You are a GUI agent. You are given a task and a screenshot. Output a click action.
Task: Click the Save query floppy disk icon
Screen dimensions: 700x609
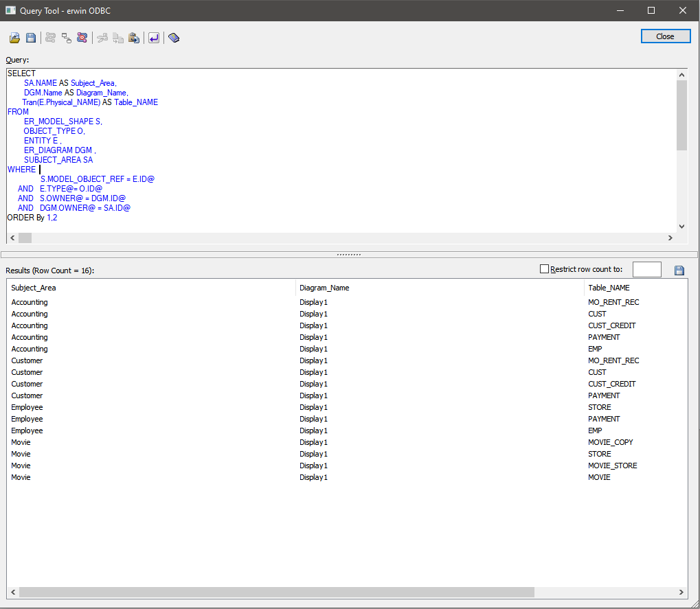(x=31, y=38)
